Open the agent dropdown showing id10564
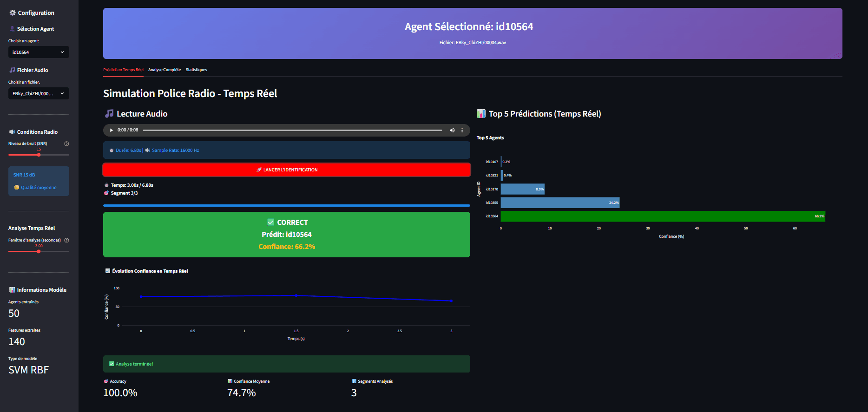Screen dimensions: 868x412 [39, 52]
